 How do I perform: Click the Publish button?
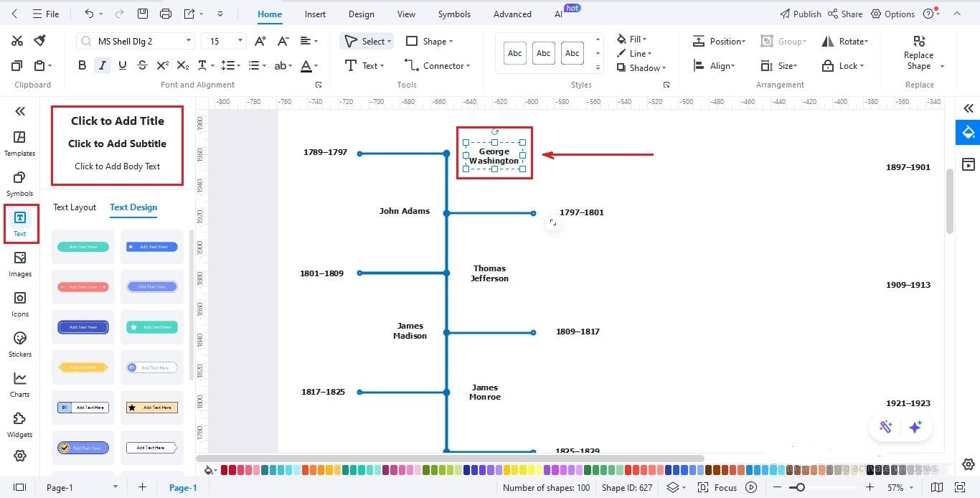800,14
